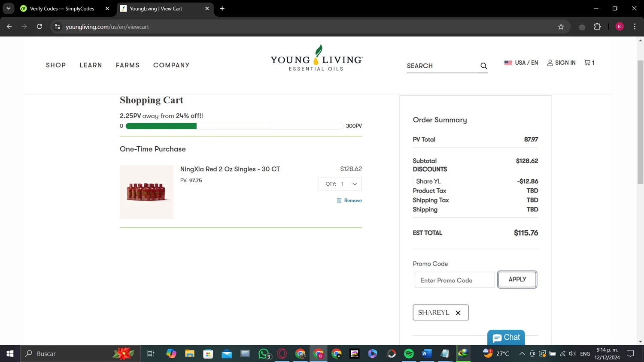Open FARMS menu
This screenshot has height=362, width=644.
tap(128, 65)
